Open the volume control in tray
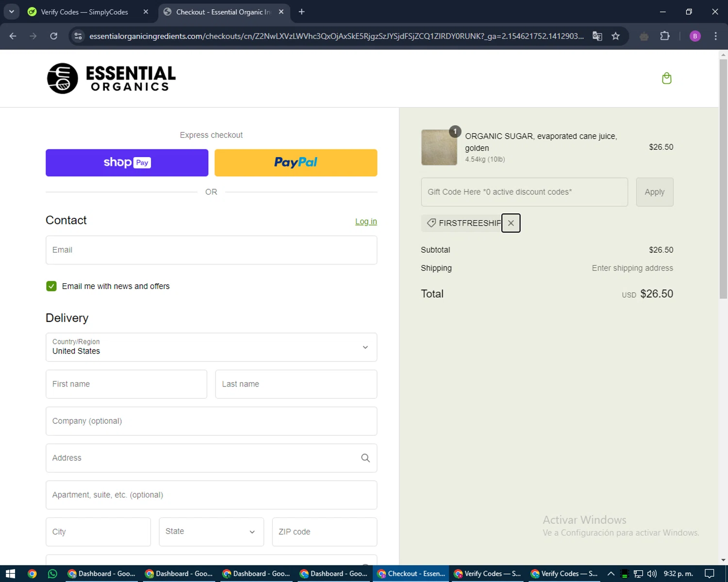 pyautogui.click(x=652, y=574)
